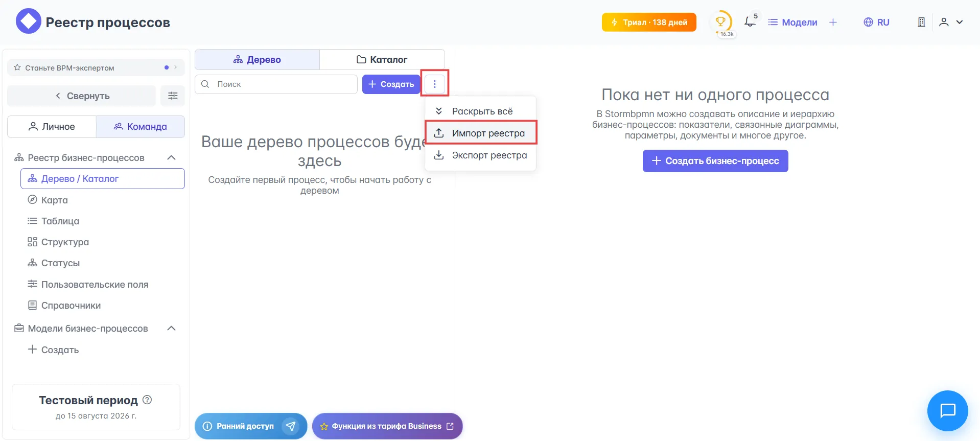Open sidebar filter settings icon
The width and height of the screenshot is (980, 441).
[x=173, y=96]
